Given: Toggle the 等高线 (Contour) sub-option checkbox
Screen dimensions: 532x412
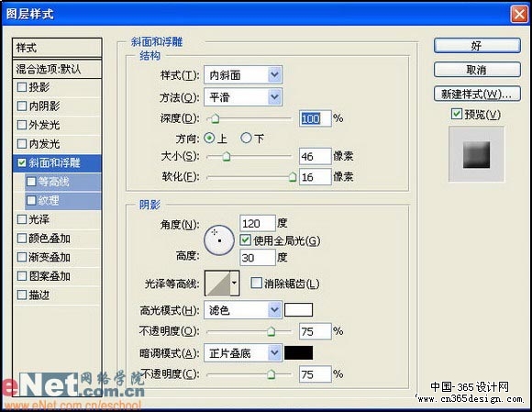Looking at the screenshot, I should coord(31,182).
